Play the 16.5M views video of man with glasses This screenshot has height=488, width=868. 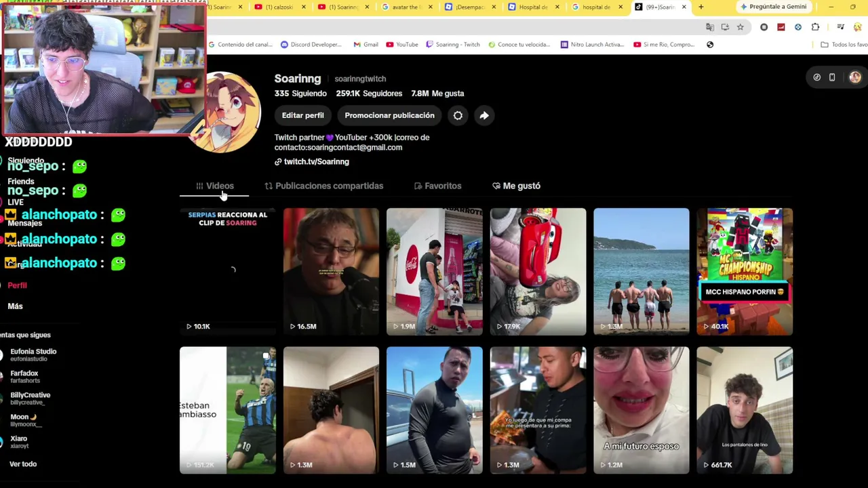(331, 271)
